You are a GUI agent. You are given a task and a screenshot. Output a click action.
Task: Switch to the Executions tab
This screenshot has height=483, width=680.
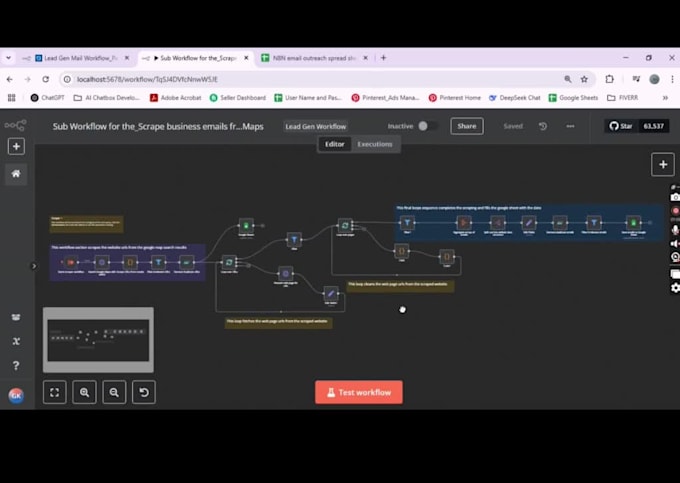pyautogui.click(x=375, y=144)
